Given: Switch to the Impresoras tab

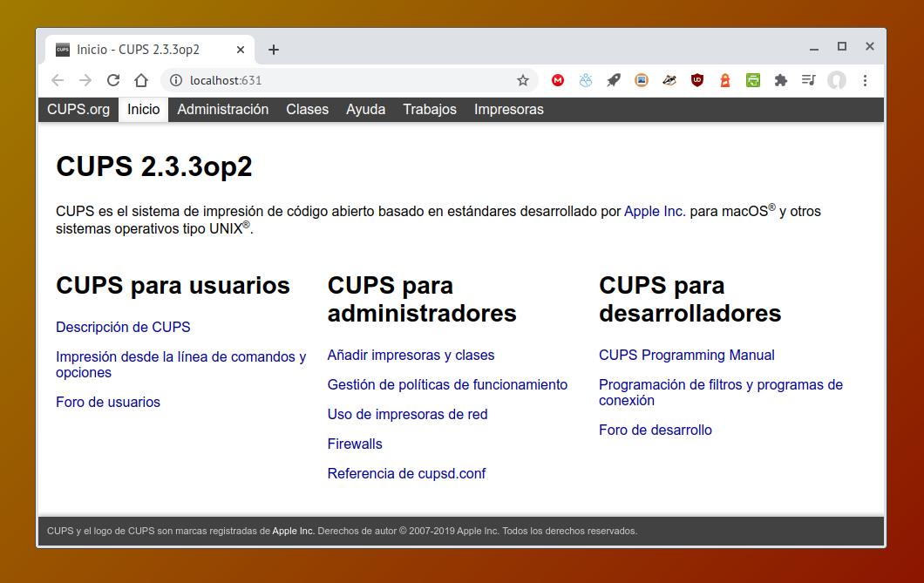Looking at the screenshot, I should point(508,110).
